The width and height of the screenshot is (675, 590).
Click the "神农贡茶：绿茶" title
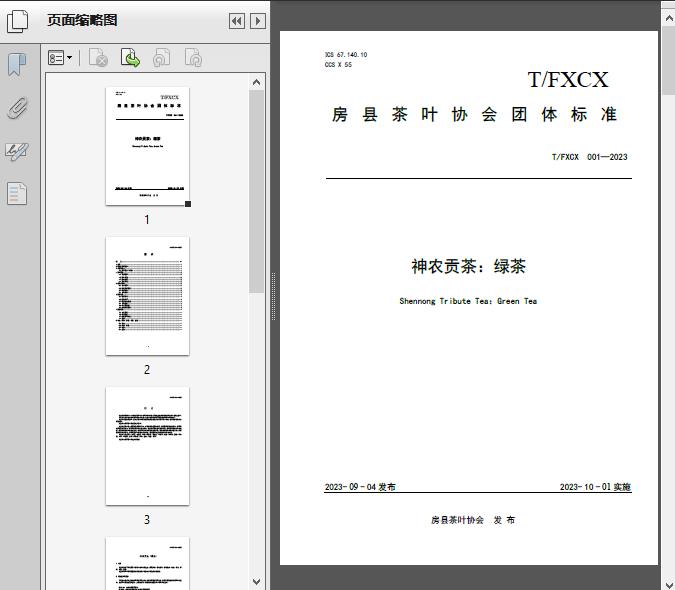click(x=468, y=266)
